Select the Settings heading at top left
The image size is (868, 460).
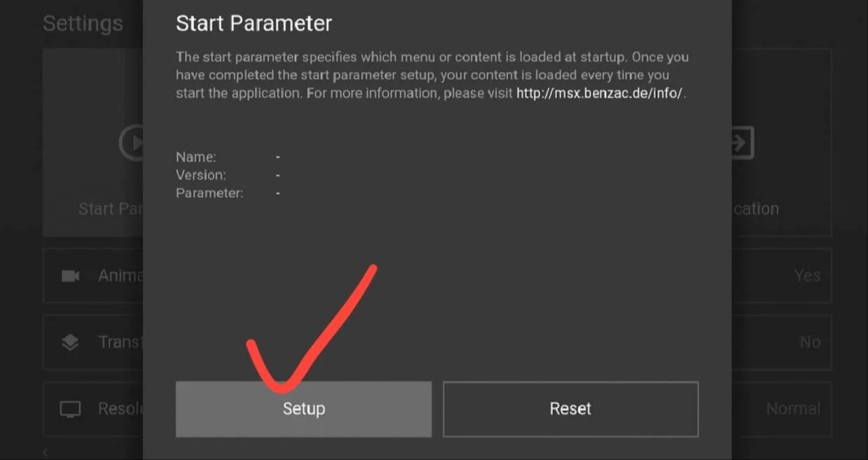(x=83, y=23)
